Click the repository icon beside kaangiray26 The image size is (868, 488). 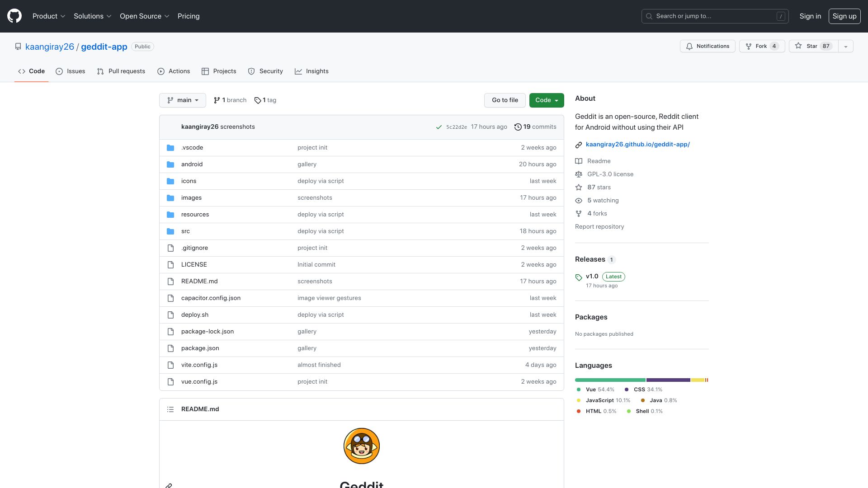[18, 47]
